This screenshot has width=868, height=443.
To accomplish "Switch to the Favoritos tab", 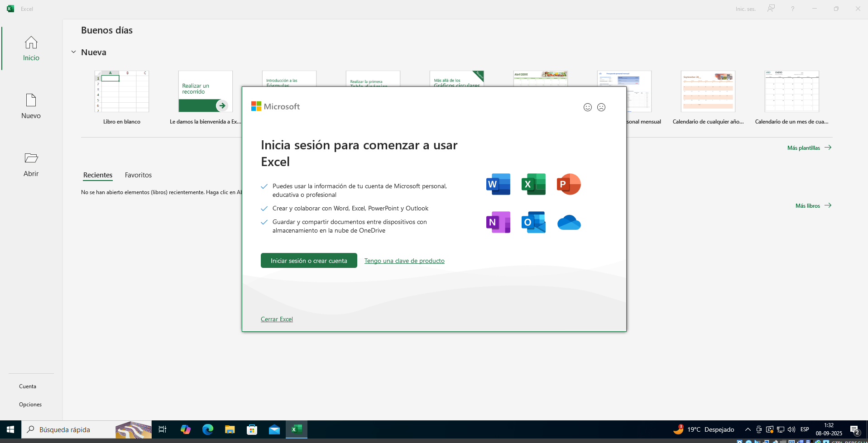I will coord(138,175).
